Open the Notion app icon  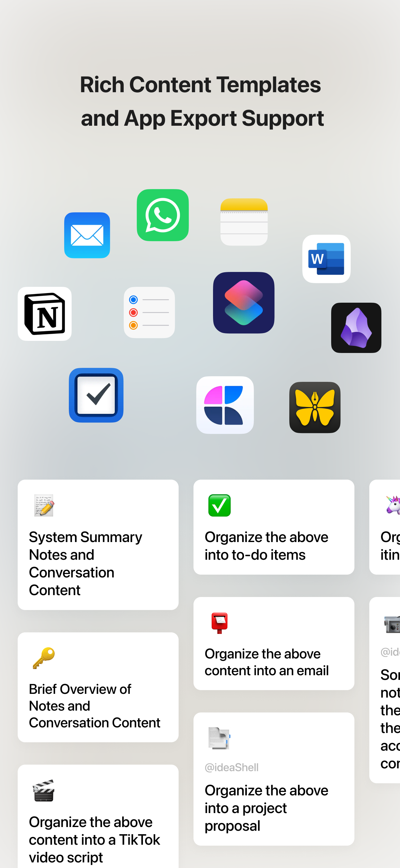click(44, 314)
